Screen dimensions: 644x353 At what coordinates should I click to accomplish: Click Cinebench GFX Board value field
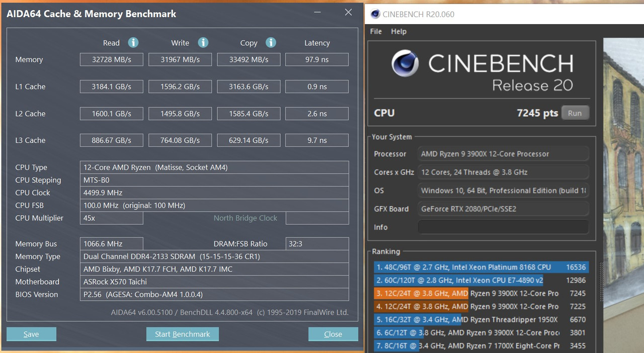click(x=503, y=209)
